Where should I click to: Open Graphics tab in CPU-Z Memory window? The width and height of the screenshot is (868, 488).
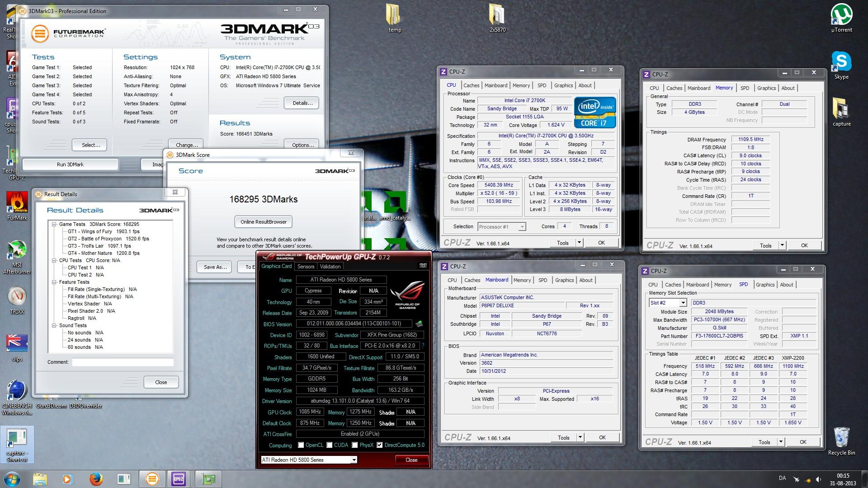(x=766, y=88)
